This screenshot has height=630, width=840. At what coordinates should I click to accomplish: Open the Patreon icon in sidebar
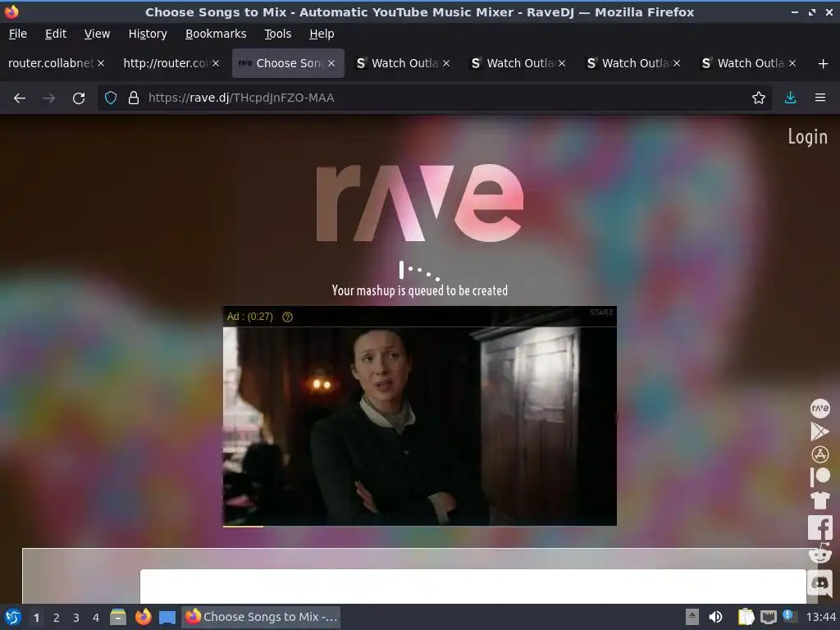[819, 477]
